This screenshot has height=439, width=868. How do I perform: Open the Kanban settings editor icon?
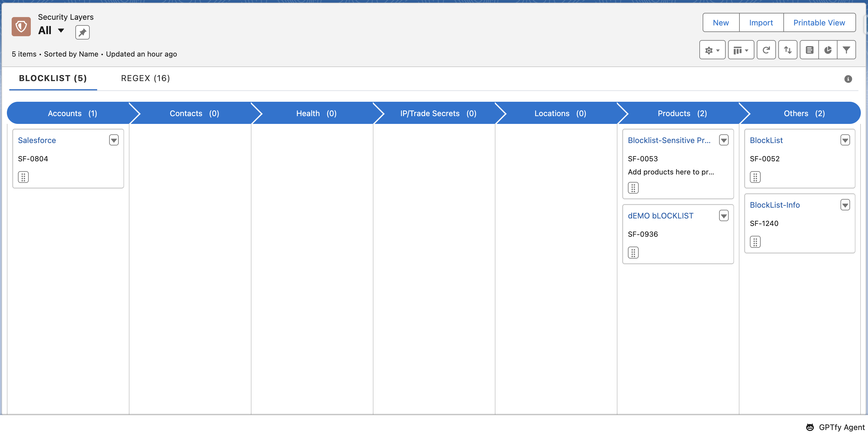809,50
